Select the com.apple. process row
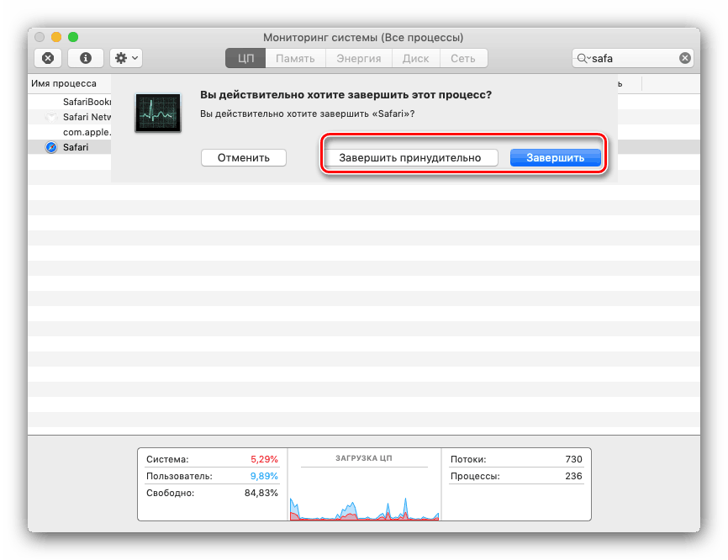The height and width of the screenshot is (560, 728). [x=70, y=132]
